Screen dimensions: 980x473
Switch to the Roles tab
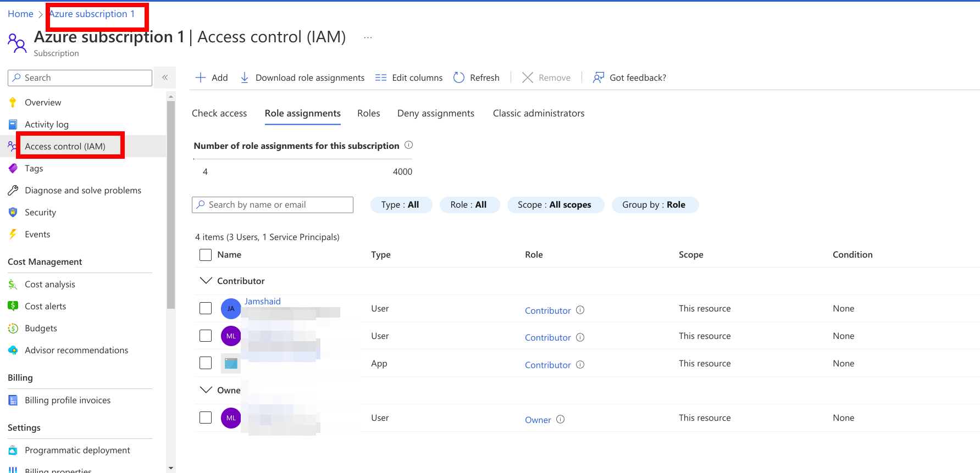coord(369,113)
